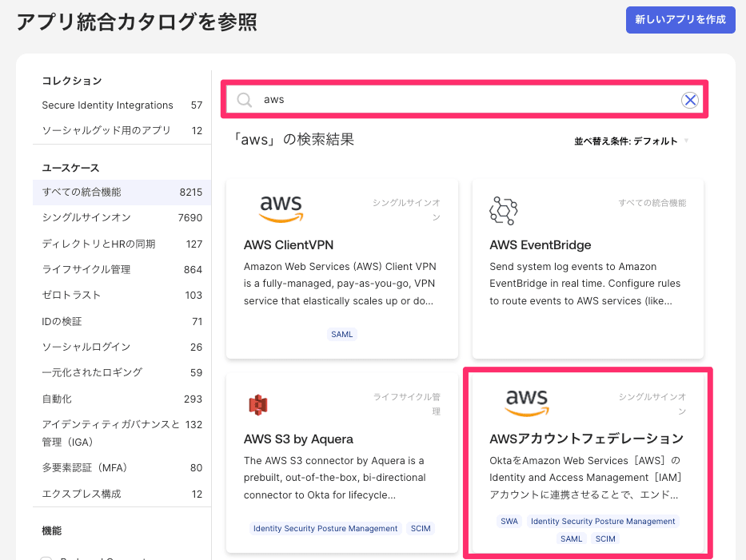Select the シングルサインオン use case filter
746x560 pixels.
coord(86,218)
